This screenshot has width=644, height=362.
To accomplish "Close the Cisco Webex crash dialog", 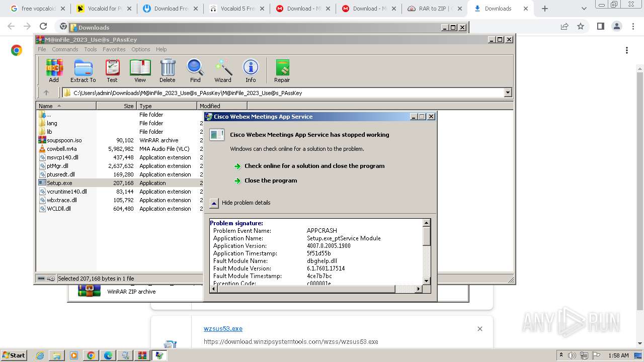I will click(x=431, y=117).
